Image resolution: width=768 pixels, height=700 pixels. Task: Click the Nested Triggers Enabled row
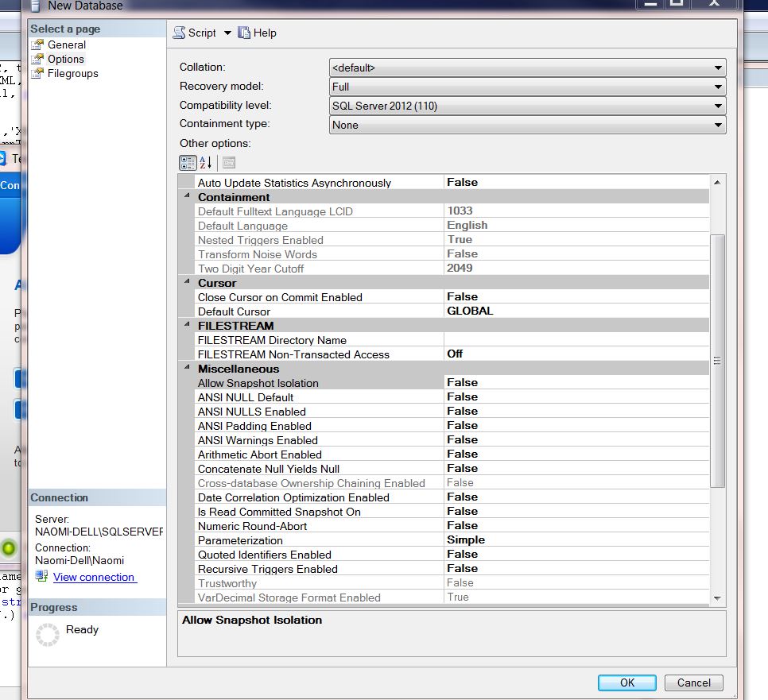[452, 240]
